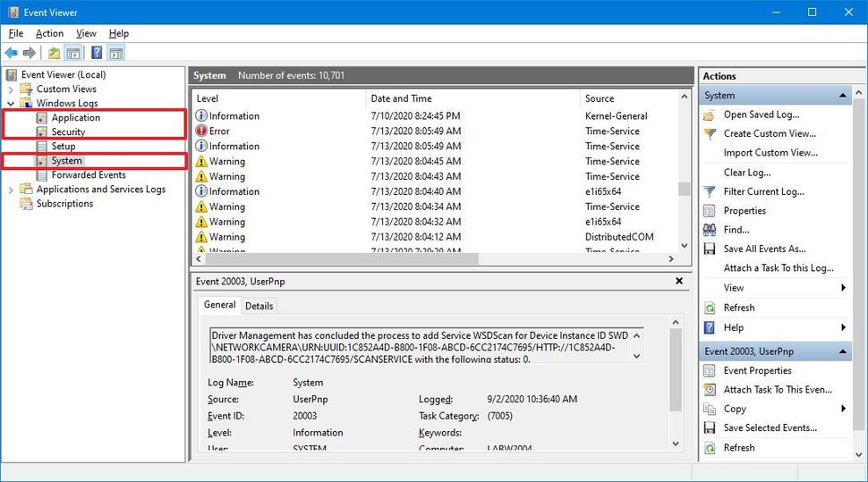The height and width of the screenshot is (482, 868).
Task: Click Refresh under System actions
Action: click(739, 308)
